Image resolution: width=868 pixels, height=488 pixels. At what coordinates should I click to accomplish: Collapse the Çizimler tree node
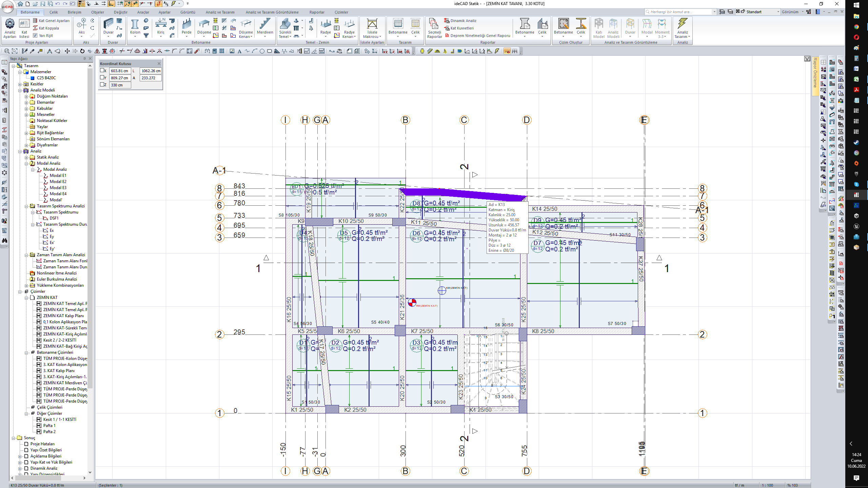pos(20,291)
